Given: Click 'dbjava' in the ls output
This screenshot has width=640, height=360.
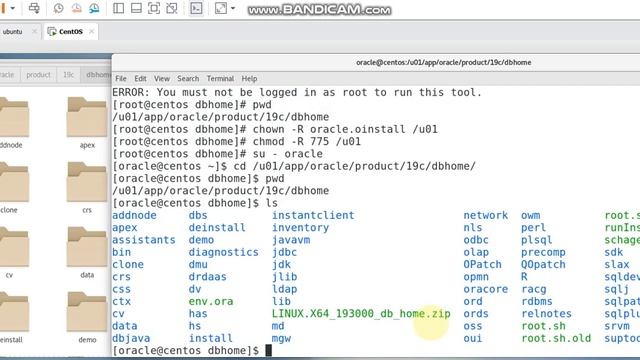Looking at the screenshot, I should 131,338.
